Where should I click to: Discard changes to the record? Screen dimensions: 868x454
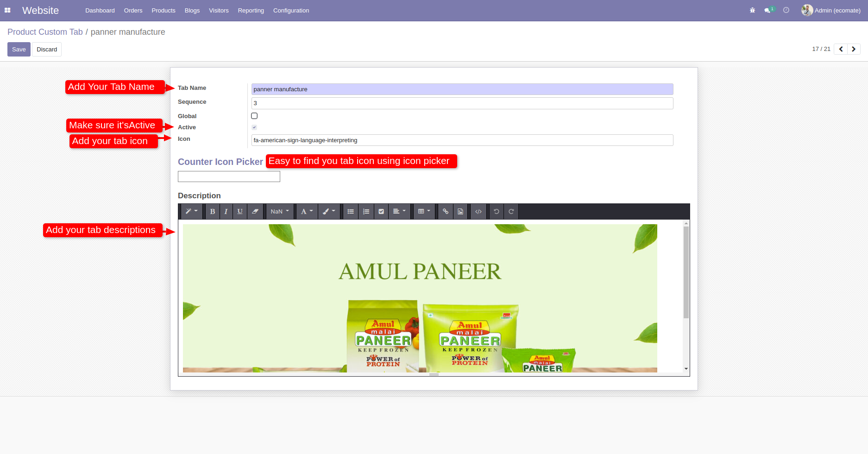tap(47, 50)
